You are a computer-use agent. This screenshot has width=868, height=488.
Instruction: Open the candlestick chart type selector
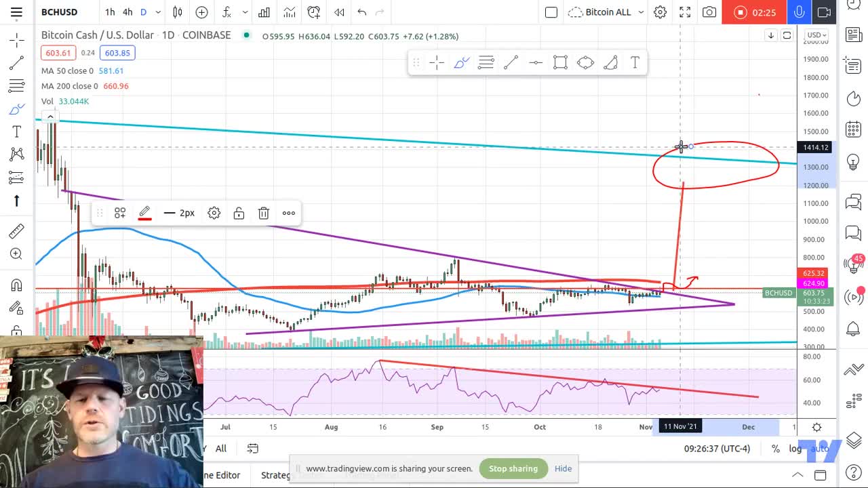coord(178,12)
